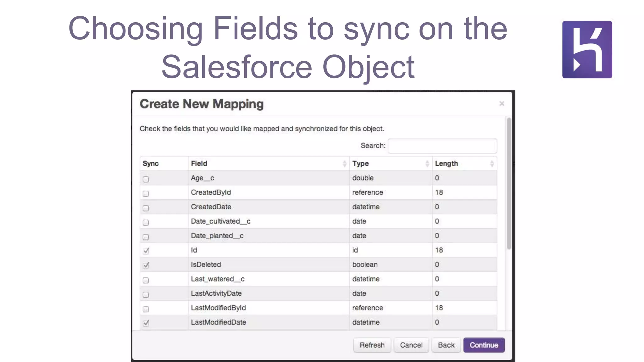
Task: Select the IsDeleted field name
Action: 206,265
